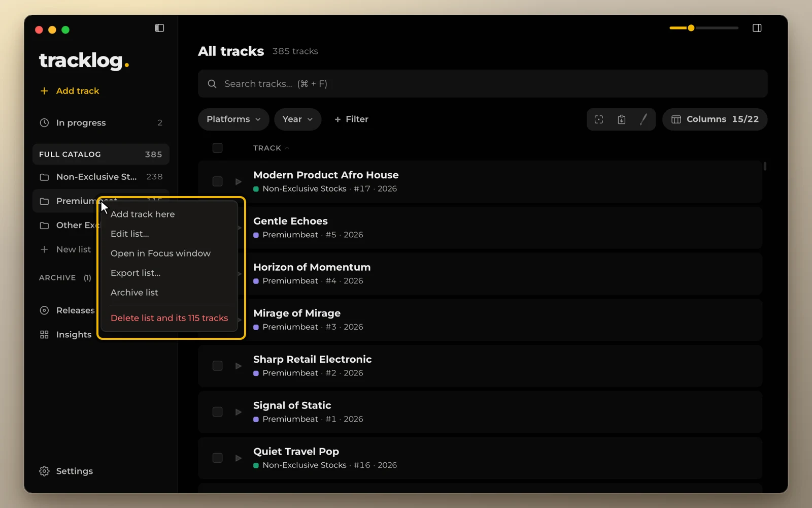Open the Year filter dropdown
Image resolution: width=812 pixels, height=508 pixels.
[297, 119]
